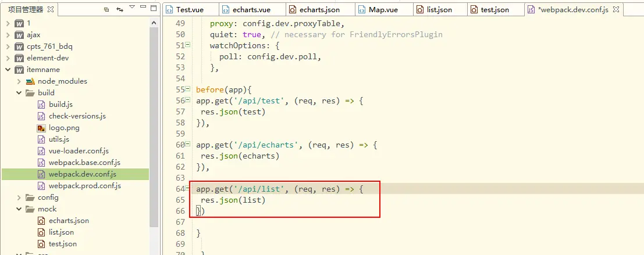Select mock folder icon
Image resolution: width=644 pixels, height=255 pixels.
30,209
